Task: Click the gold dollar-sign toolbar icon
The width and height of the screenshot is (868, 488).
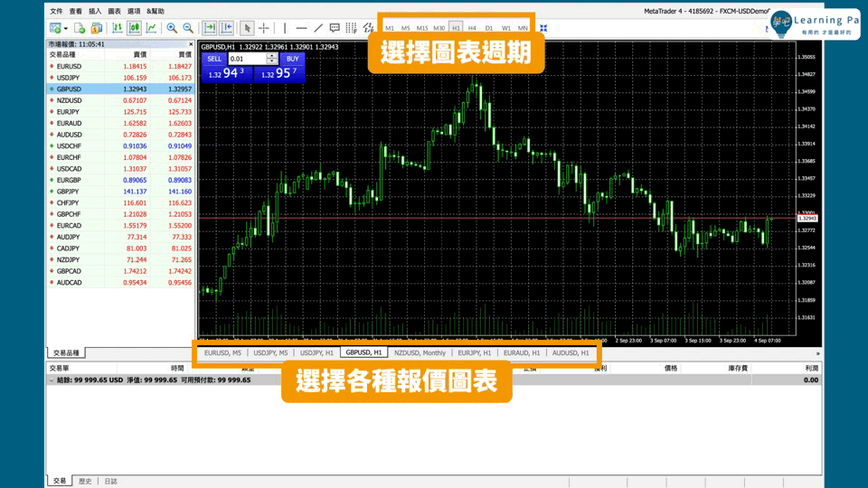Action: 97,28
